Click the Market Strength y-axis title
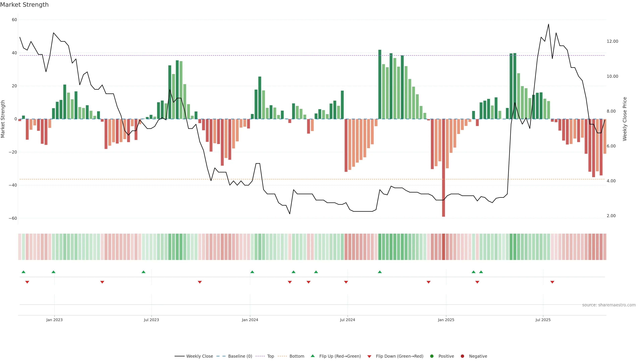 point(3,119)
